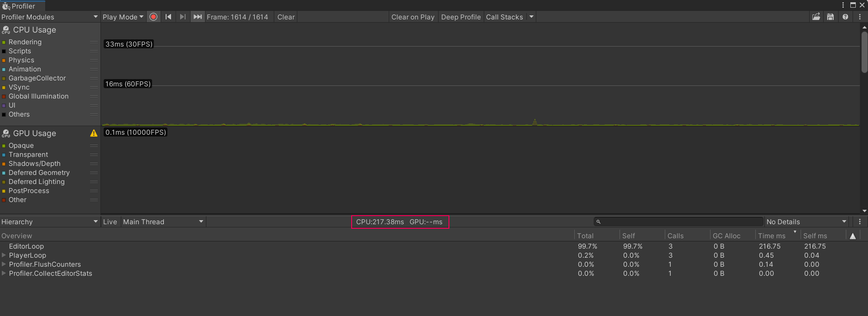Toggle Deep Profile mode
This screenshot has height=316, width=868.
(461, 17)
